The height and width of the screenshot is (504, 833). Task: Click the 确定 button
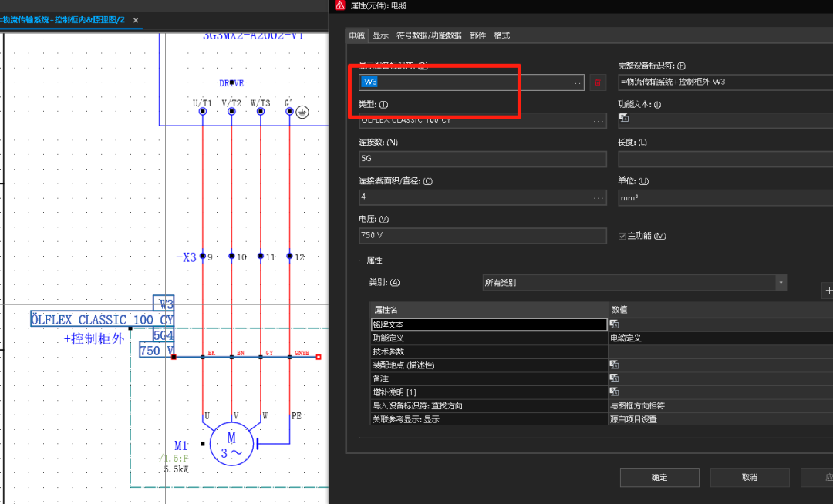659,477
